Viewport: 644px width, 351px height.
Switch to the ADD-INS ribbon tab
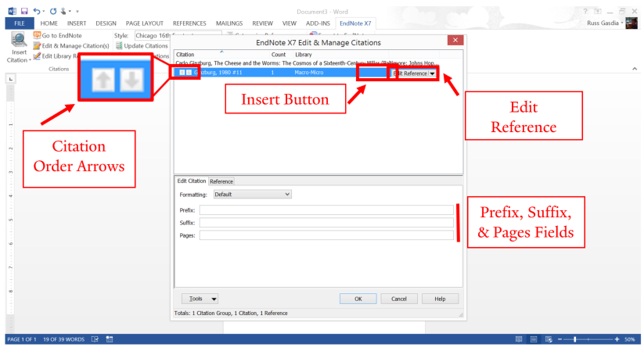(318, 23)
